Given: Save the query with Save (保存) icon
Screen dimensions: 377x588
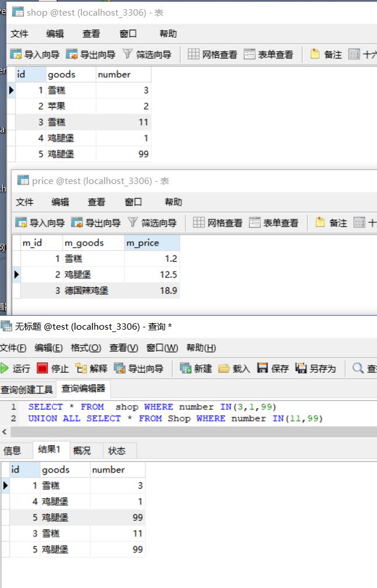Looking at the screenshot, I should 263,369.
